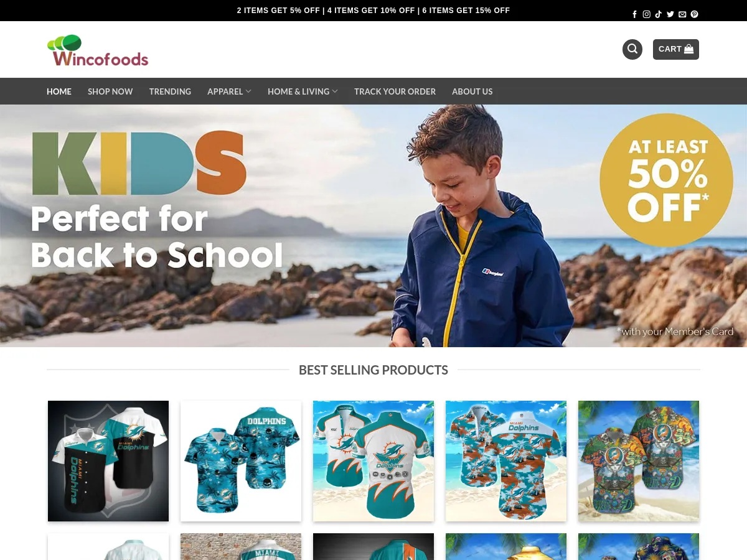Click the email envelope icon
Screen dimensions: 747x560
[682, 14]
